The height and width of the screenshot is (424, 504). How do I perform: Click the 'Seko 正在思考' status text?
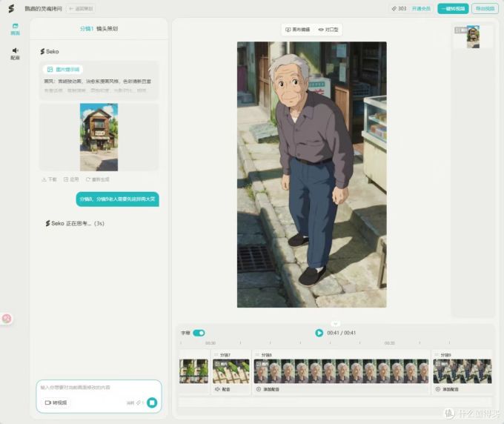click(x=75, y=223)
